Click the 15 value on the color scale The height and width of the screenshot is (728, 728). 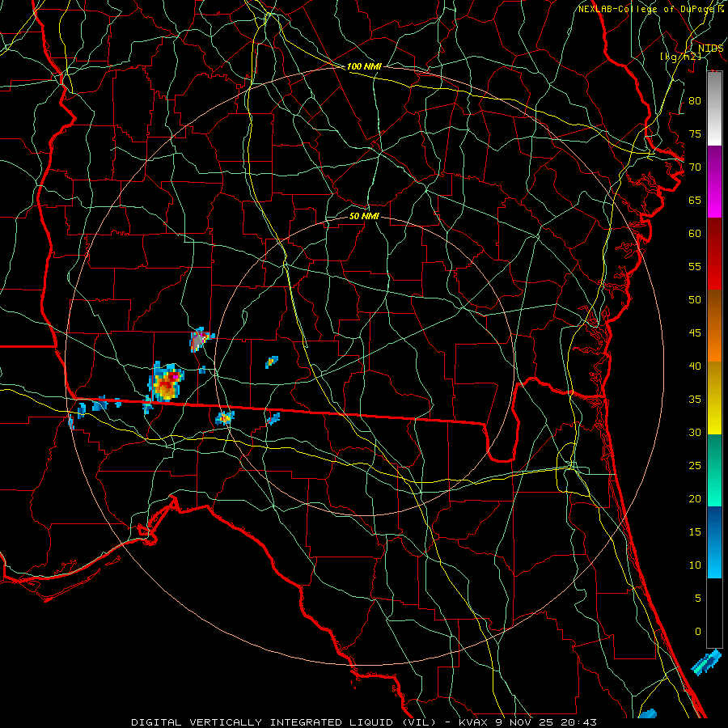click(695, 532)
